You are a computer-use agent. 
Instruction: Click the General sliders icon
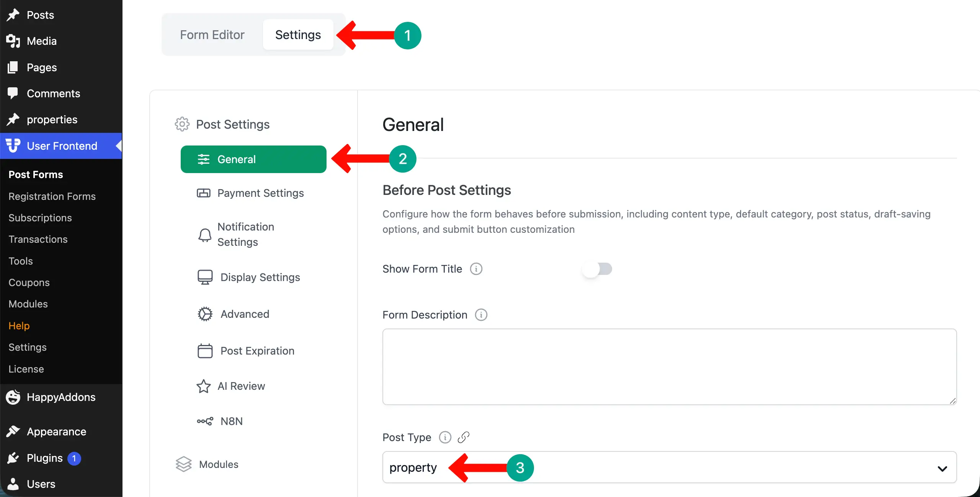pyautogui.click(x=204, y=159)
